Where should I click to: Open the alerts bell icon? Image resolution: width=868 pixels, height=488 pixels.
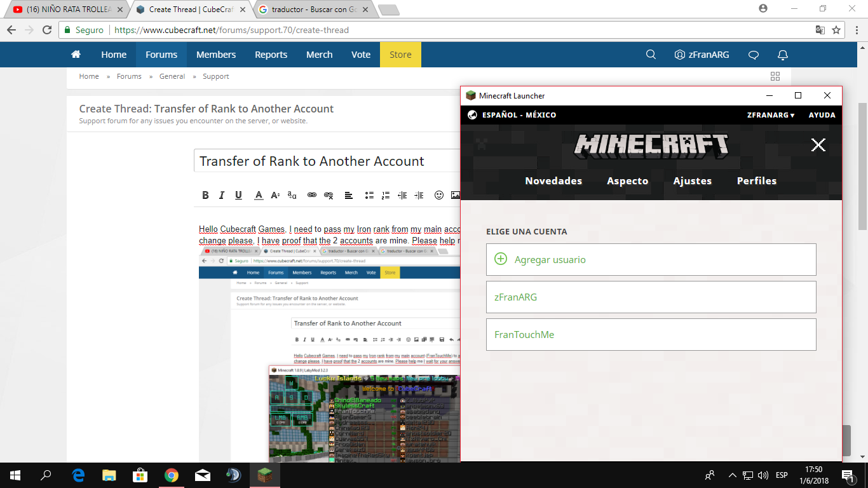[783, 55]
